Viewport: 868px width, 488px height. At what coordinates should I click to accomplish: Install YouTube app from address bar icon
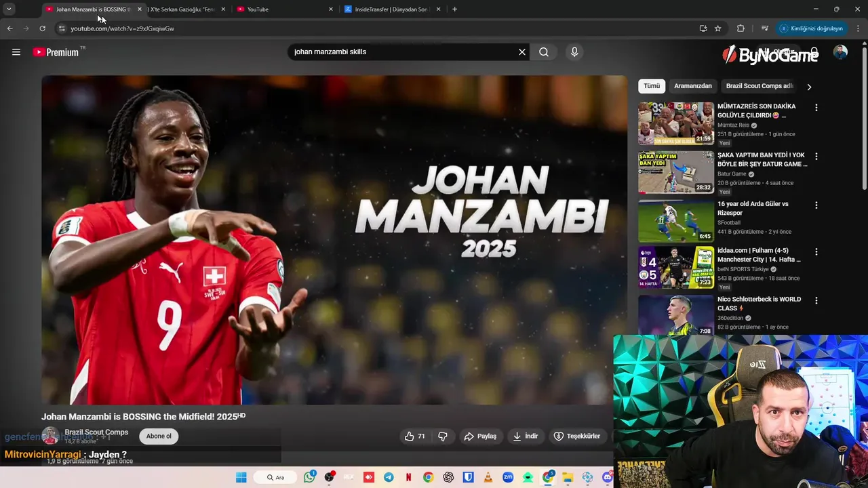(x=703, y=28)
